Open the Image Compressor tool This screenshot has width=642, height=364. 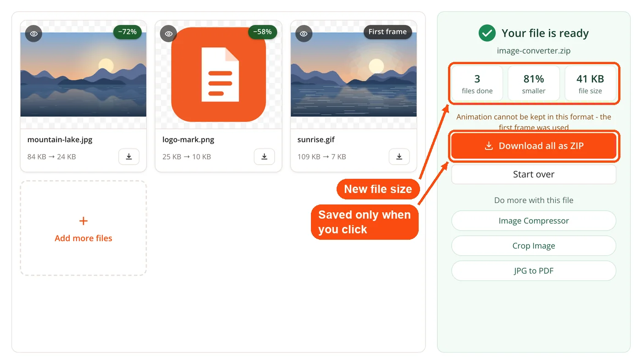534,221
